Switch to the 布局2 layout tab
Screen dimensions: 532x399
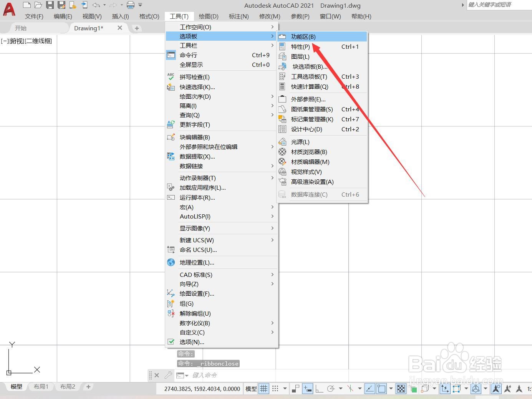[68, 386]
